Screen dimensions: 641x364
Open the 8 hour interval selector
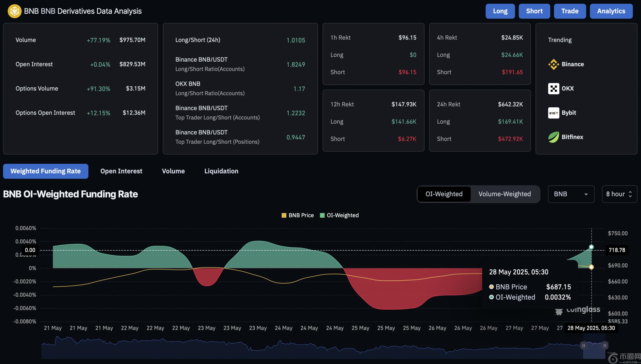pos(619,194)
